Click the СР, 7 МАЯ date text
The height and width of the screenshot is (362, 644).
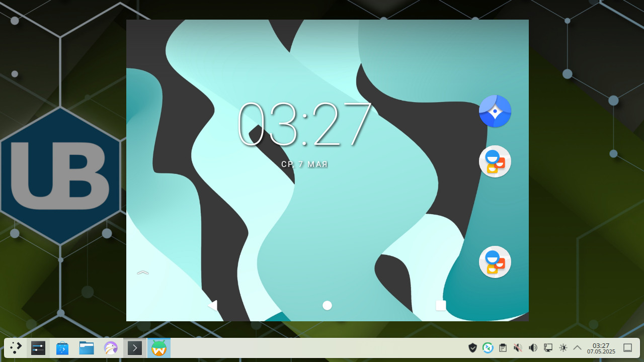pos(305,164)
